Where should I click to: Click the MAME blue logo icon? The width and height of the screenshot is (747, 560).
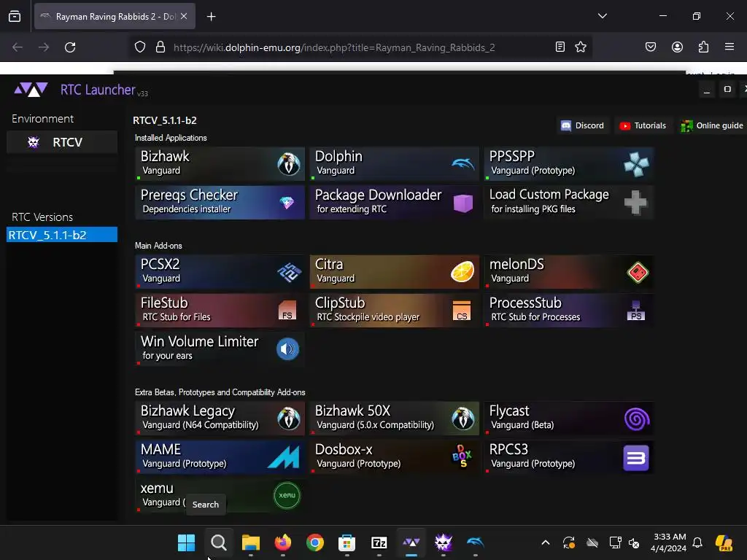coord(284,457)
